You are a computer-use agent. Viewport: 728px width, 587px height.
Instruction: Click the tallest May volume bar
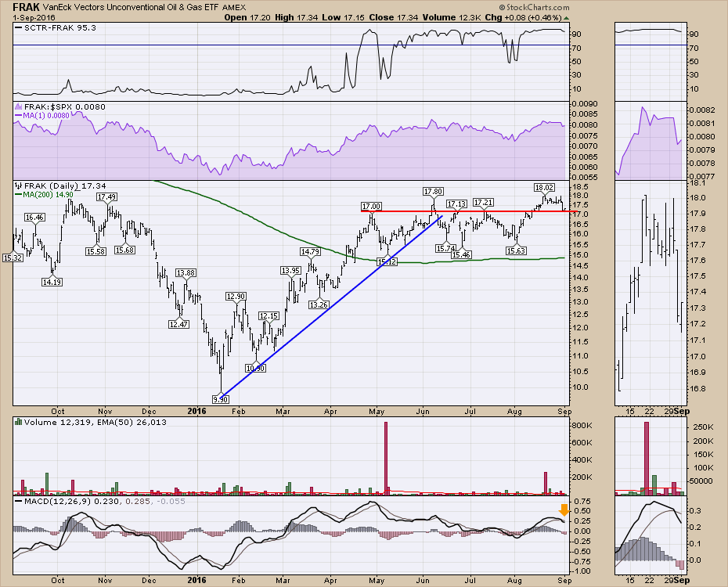click(x=385, y=459)
